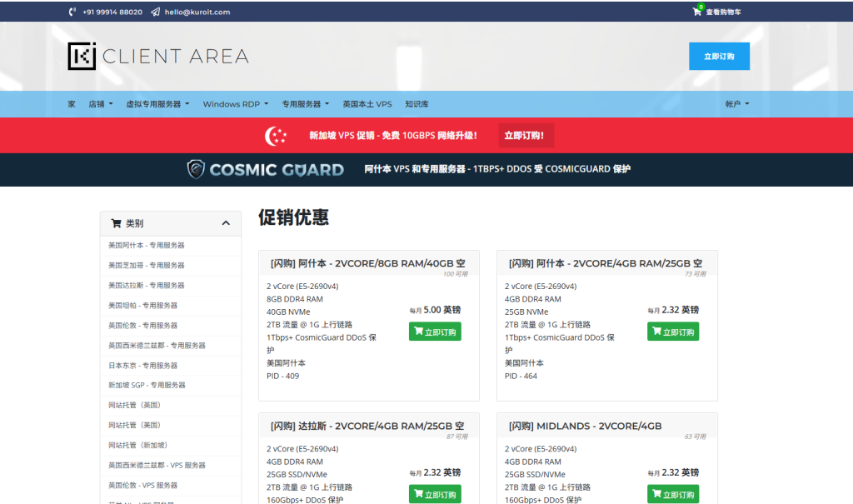Click 查看购物车 link

[724, 12]
